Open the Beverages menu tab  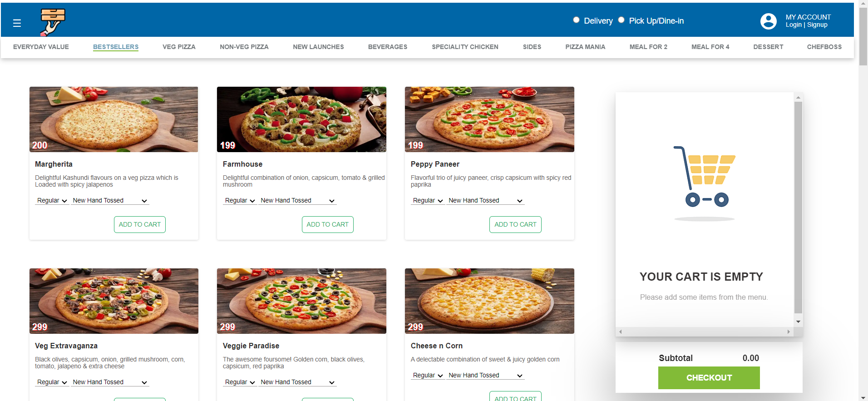tap(387, 47)
